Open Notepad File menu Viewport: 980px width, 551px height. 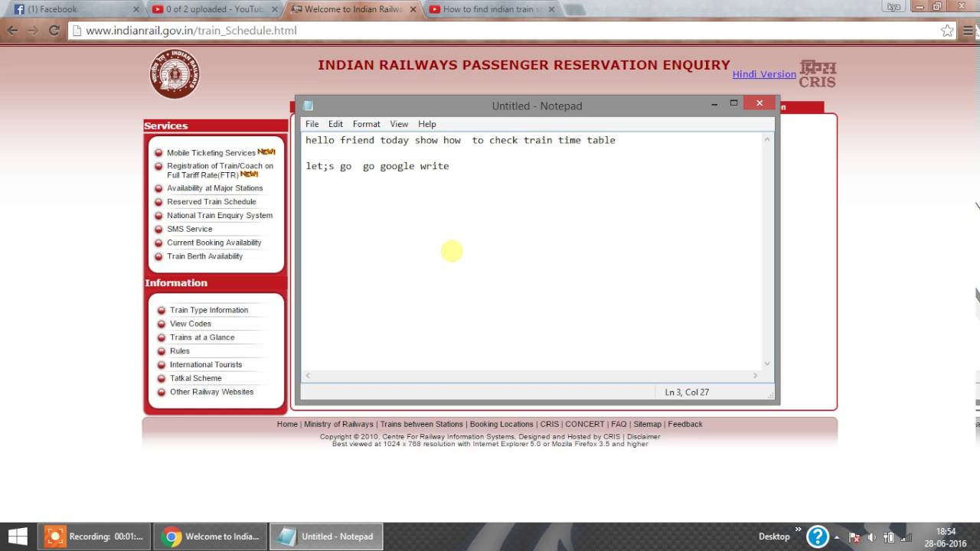click(312, 124)
